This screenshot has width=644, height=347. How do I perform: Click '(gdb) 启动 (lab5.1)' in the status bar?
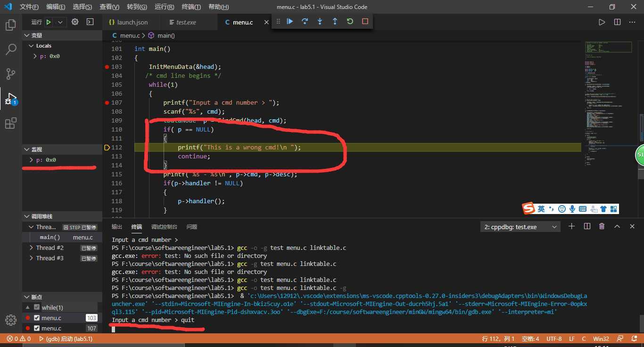66,339
